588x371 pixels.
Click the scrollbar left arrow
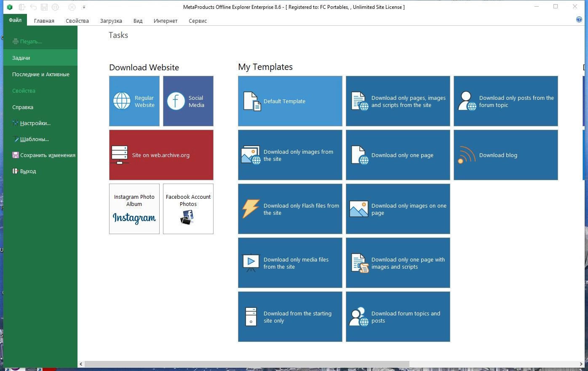click(81, 364)
